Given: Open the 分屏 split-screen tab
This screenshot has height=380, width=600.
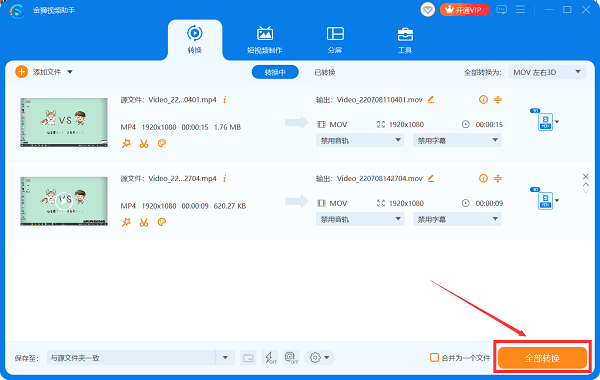Looking at the screenshot, I should (x=335, y=40).
